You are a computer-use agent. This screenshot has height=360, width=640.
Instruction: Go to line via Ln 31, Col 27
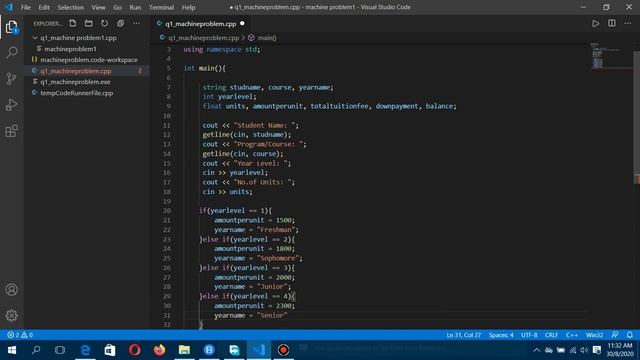tap(463, 335)
